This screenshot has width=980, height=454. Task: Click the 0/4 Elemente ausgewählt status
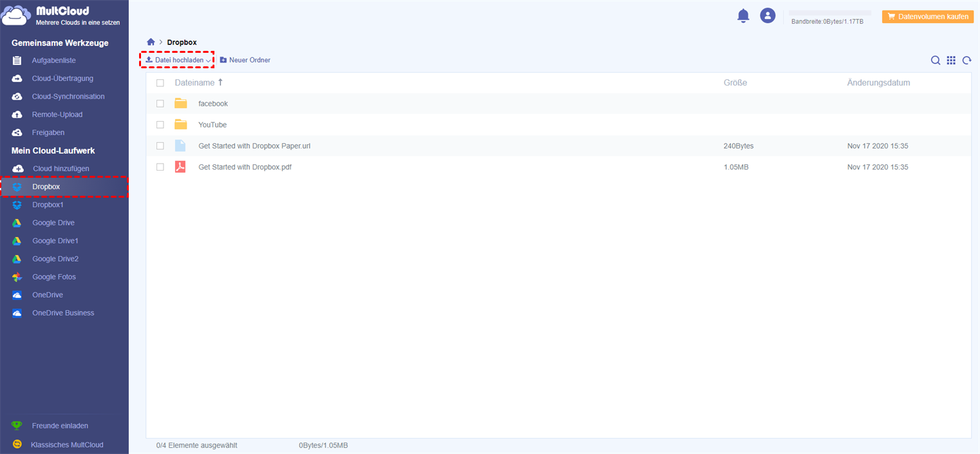point(197,446)
